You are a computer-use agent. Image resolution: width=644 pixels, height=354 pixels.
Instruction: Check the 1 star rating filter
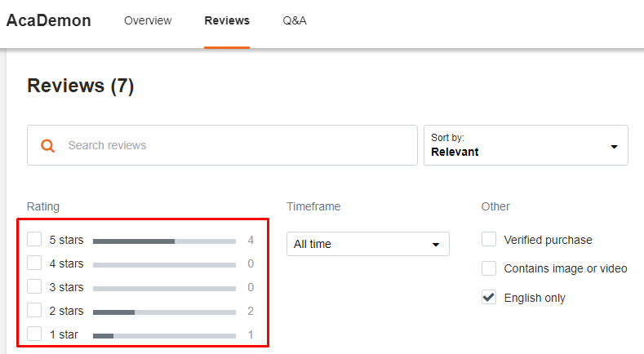pos(34,334)
